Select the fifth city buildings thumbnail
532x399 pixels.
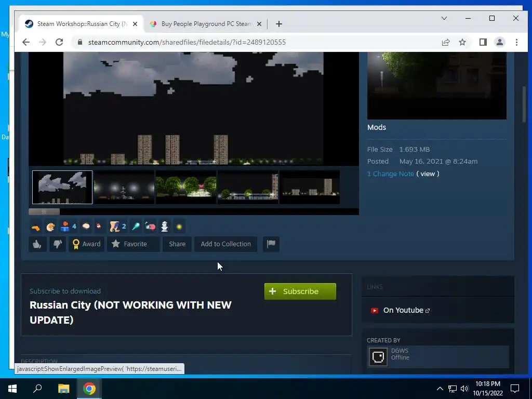point(310,187)
